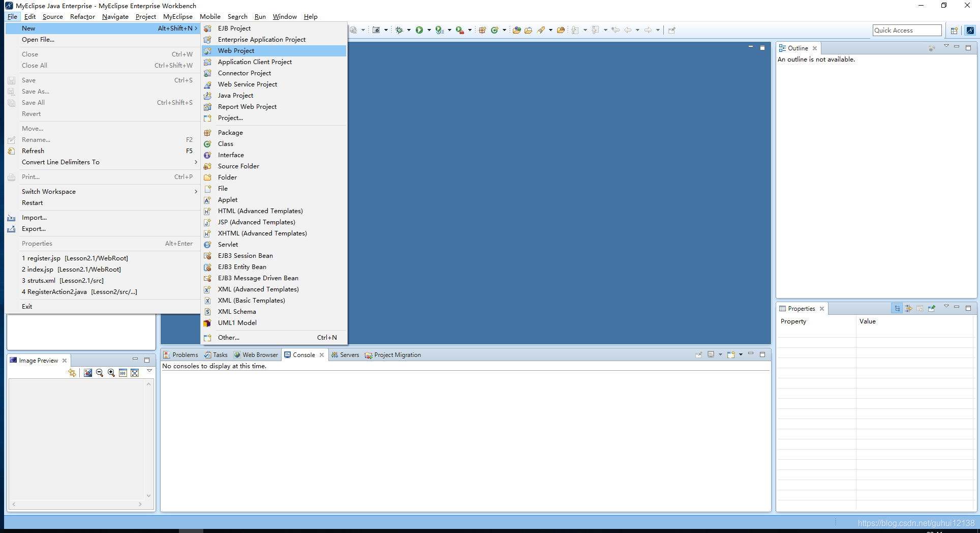Click the Run Last Tool icon

(460, 30)
